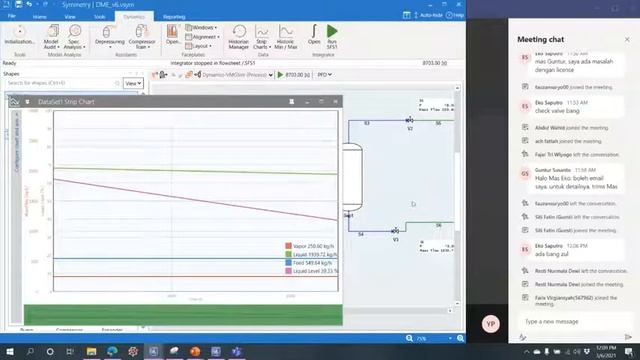Expand the Layout dropdown in Faceplates
The image size is (640, 360).
[199, 47]
